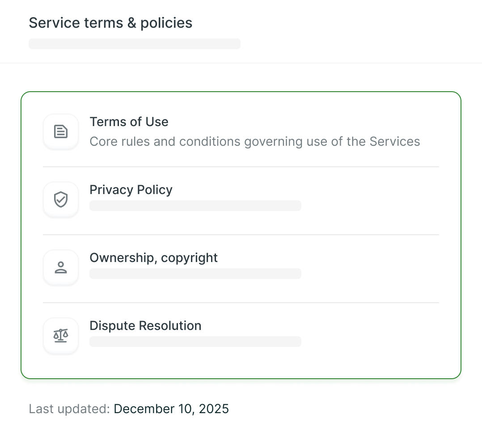Image resolution: width=482 pixels, height=448 pixels.
Task: Select the Privacy Policy shield icon
Action: point(60,199)
